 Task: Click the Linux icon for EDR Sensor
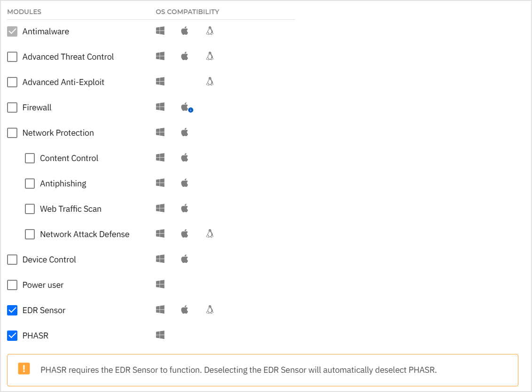210,309
